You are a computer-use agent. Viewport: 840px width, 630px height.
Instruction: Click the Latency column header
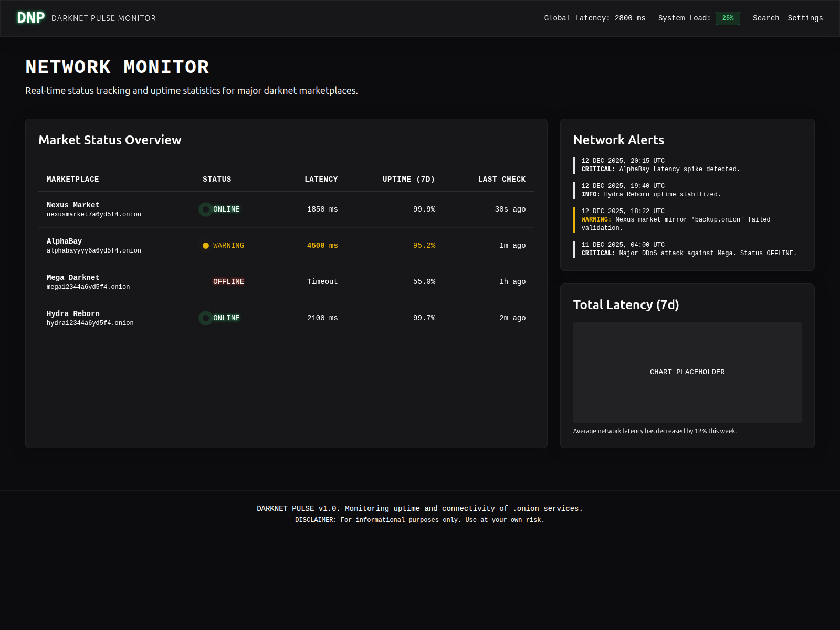(x=321, y=180)
